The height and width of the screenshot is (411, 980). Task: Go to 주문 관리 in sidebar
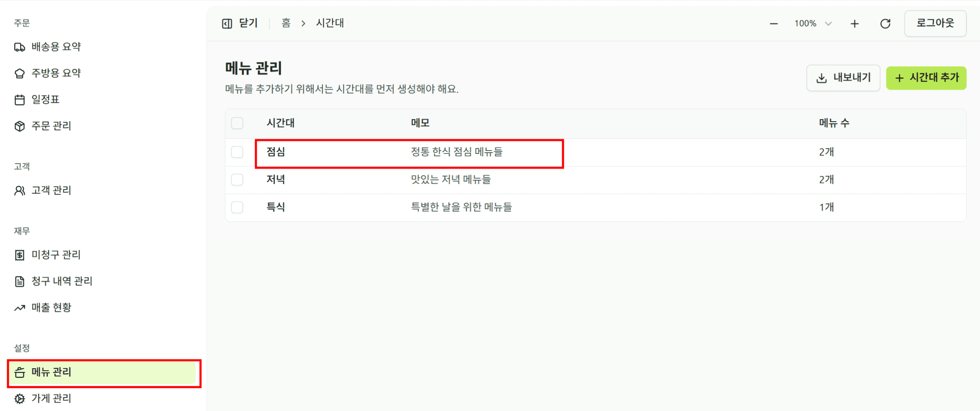(43, 126)
